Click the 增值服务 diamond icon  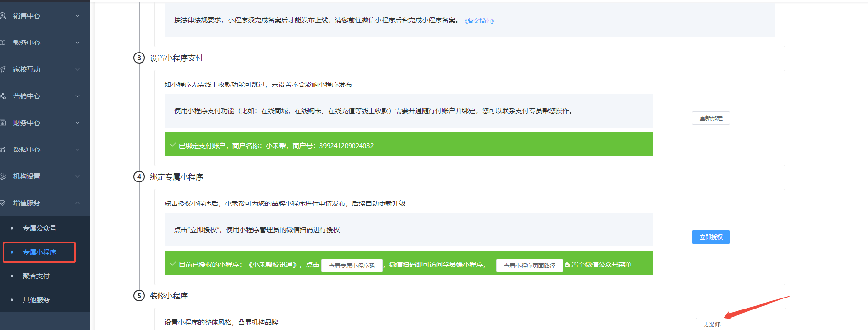(x=3, y=203)
